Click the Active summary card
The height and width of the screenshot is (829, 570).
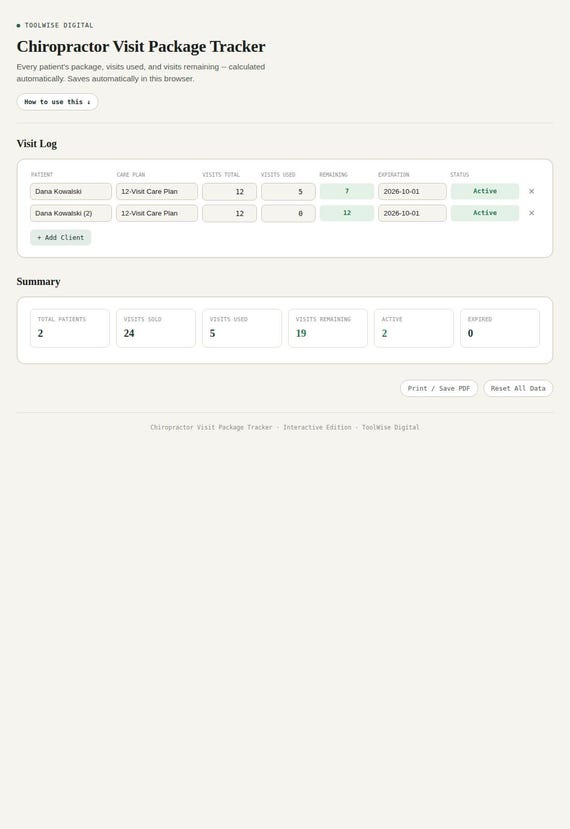[414, 328]
